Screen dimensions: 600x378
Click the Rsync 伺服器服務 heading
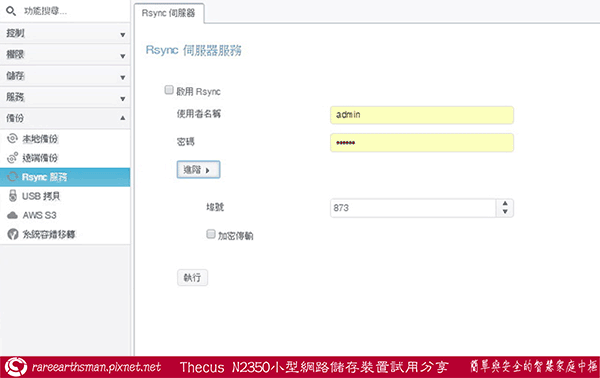193,50
